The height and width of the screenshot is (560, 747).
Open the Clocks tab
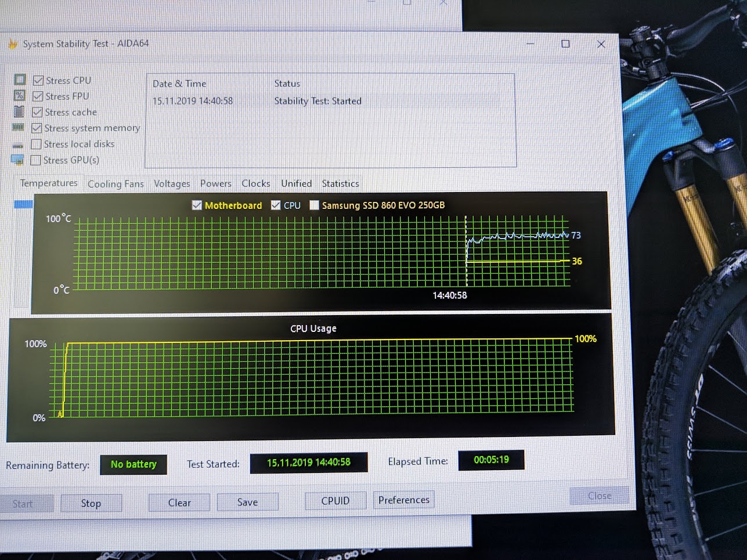coord(256,183)
